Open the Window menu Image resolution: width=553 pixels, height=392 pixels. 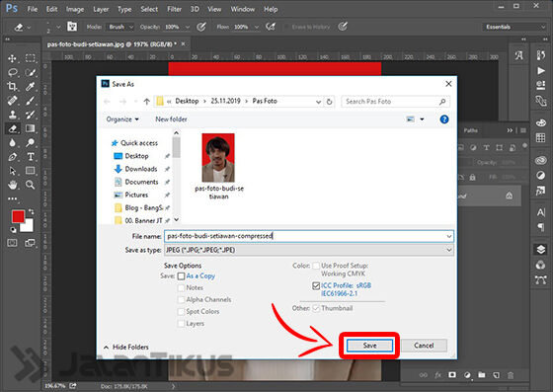coord(243,9)
